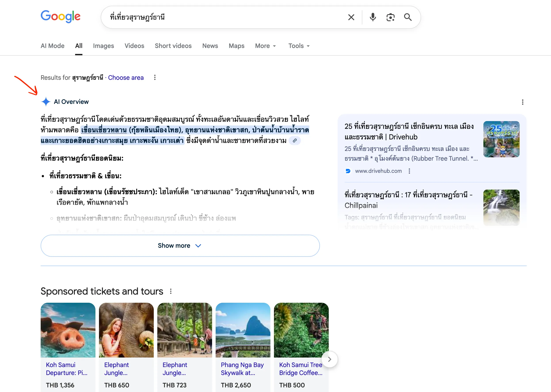Click the search magnifier icon
The image size is (551, 392).
[x=408, y=17]
